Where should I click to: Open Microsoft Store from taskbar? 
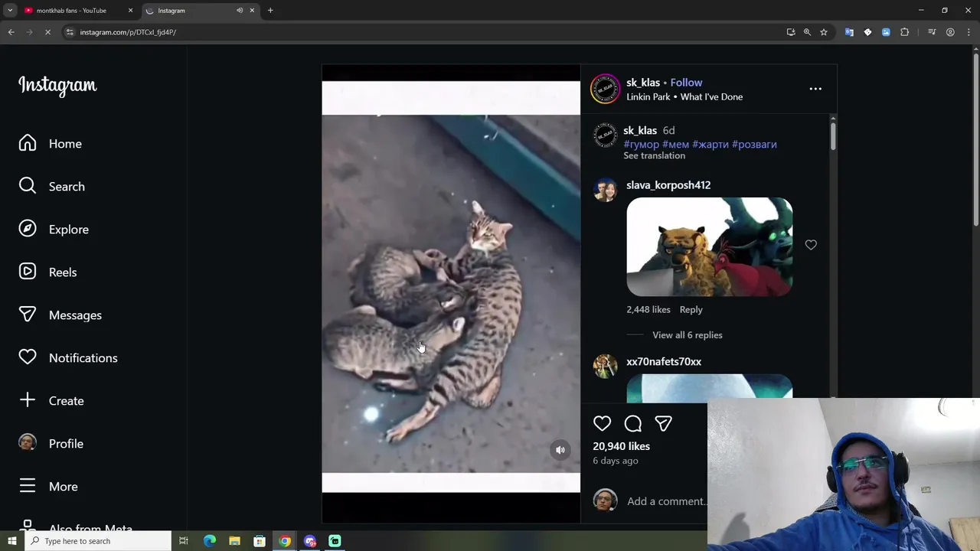[260, 541]
